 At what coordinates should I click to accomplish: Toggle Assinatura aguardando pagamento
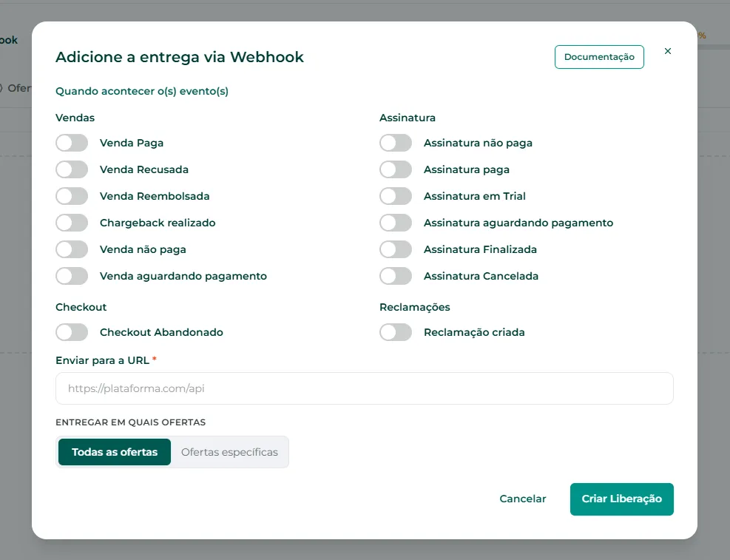click(x=396, y=223)
